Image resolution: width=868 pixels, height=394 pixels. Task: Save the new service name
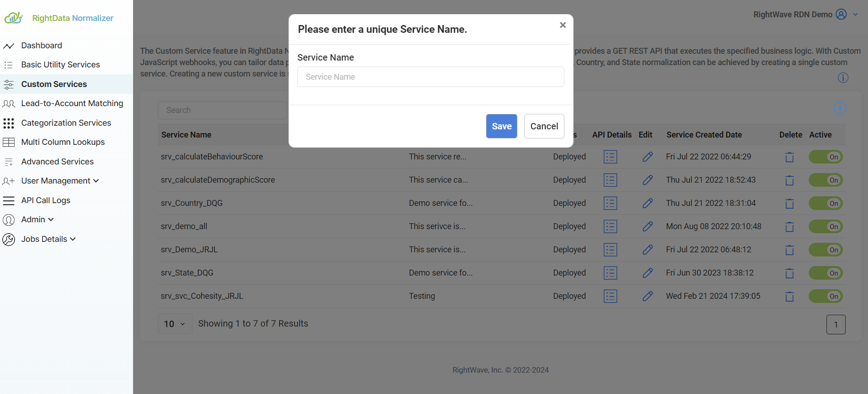coord(501,126)
